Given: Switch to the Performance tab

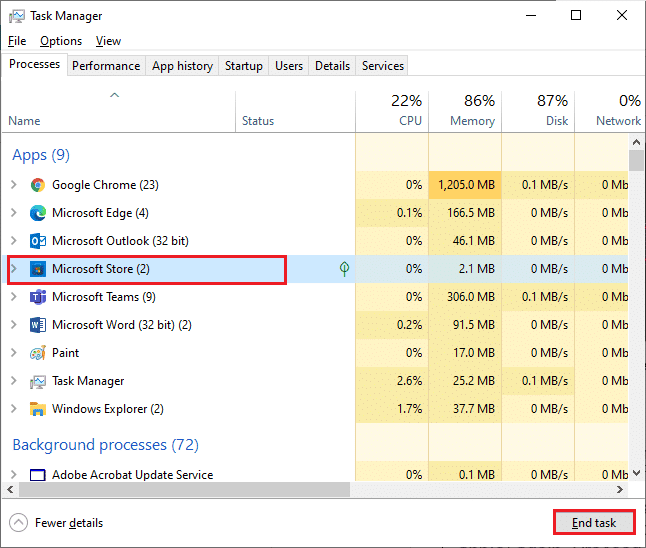Looking at the screenshot, I should point(106,66).
